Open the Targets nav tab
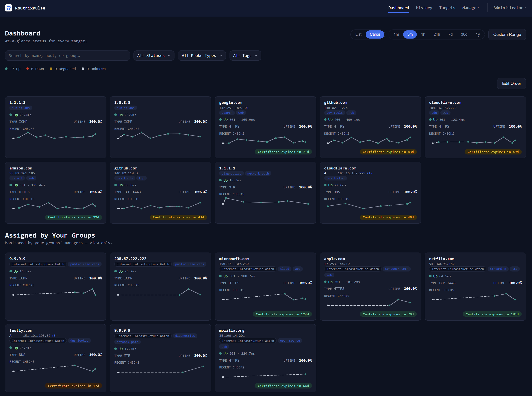 point(447,8)
